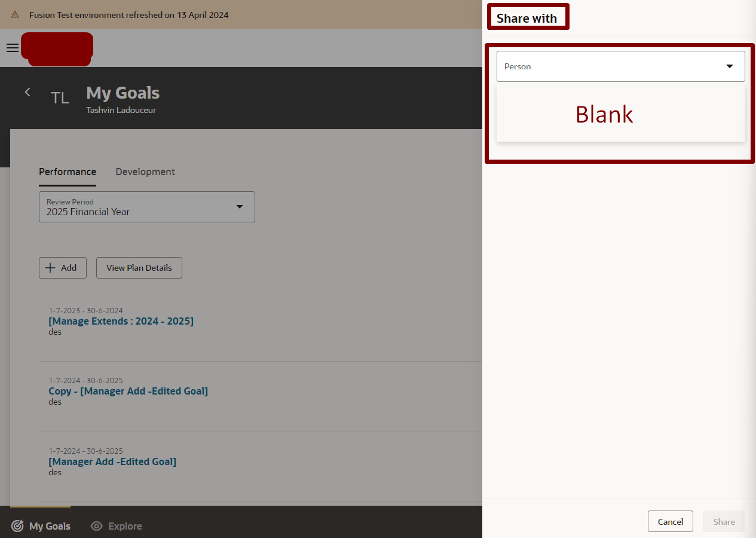Click the back arrow beside My Goals
This screenshot has width=756, height=538.
(27, 92)
